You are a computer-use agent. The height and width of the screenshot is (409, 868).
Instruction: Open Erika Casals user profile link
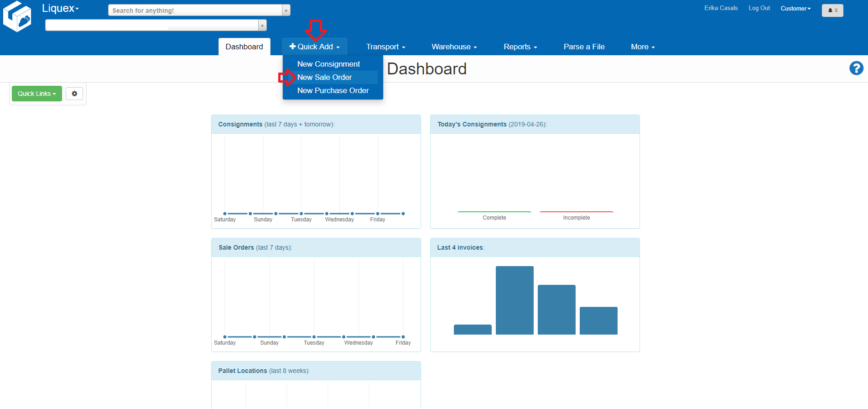(x=721, y=8)
